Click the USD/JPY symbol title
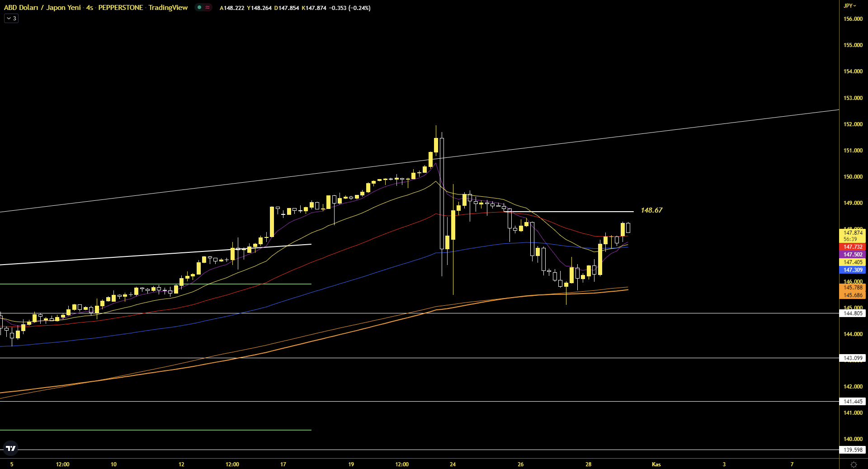This screenshot has height=469, width=868. 42,8
